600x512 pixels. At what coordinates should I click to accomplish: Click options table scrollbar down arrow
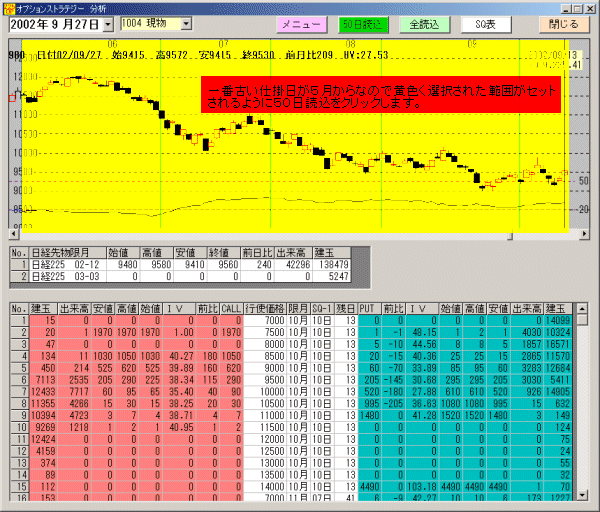pos(582,496)
